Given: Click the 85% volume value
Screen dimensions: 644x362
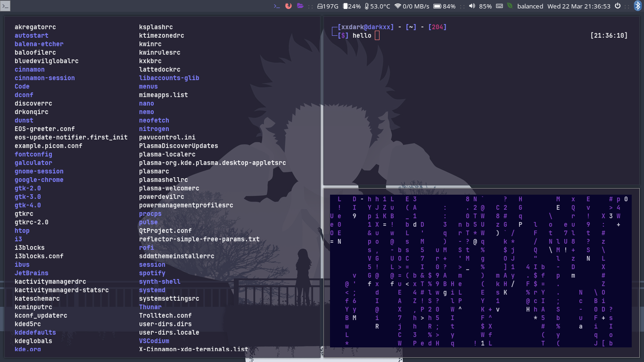Looking at the screenshot, I should (x=485, y=6).
